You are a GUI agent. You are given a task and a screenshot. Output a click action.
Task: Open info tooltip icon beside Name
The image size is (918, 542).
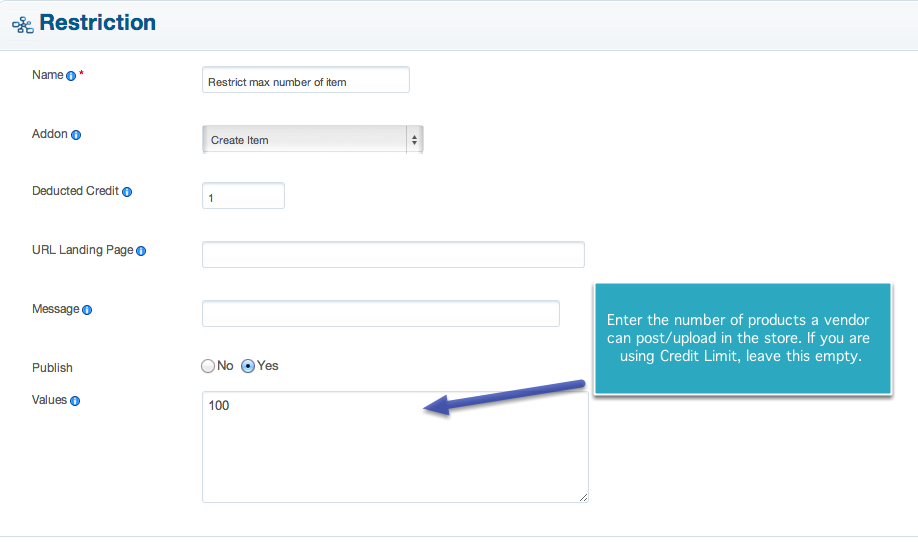coord(71,76)
